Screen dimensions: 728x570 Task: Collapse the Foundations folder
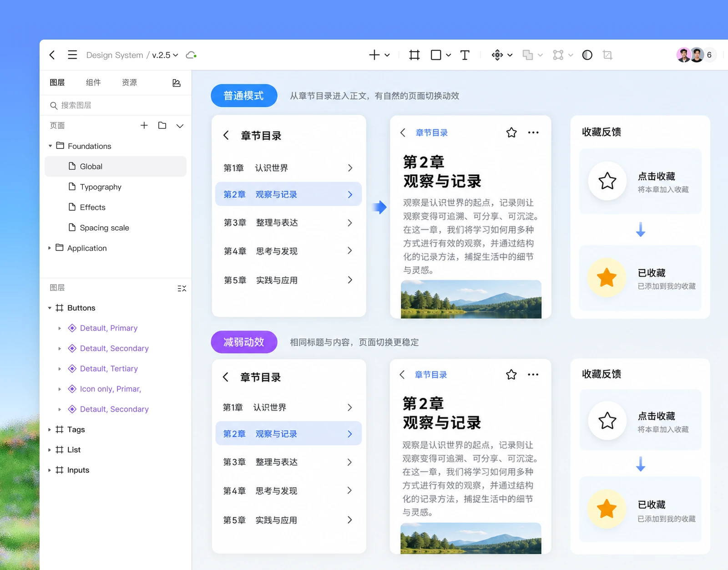click(50, 146)
